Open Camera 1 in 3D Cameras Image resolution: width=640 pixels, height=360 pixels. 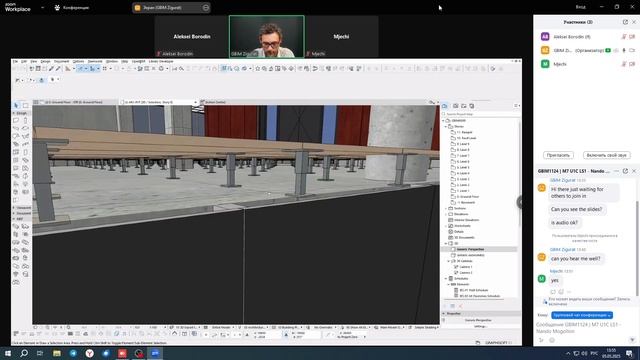coord(466,267)
